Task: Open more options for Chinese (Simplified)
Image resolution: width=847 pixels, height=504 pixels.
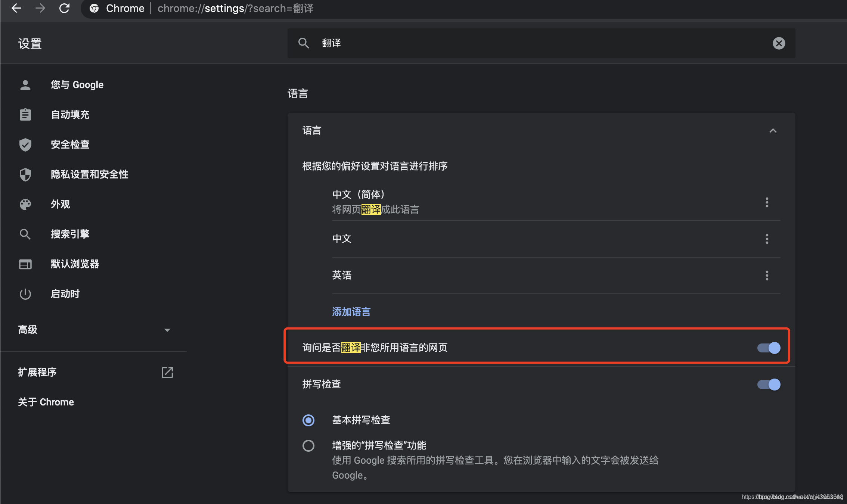Action: point(767,202)
